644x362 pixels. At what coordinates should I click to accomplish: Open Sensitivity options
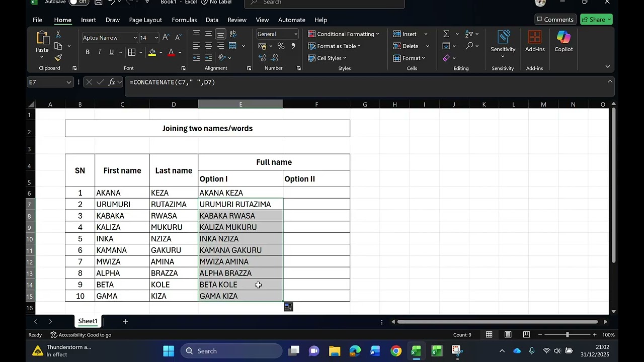tap(503, 43)
